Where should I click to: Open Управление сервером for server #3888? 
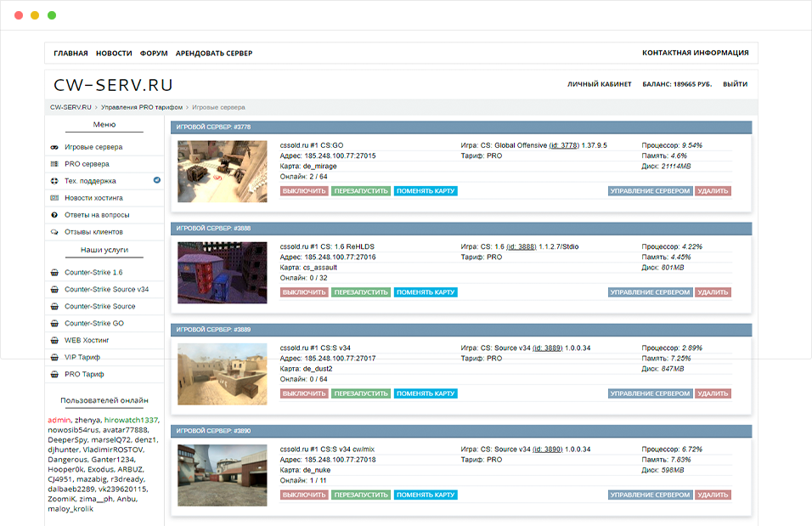pos(650,292)
